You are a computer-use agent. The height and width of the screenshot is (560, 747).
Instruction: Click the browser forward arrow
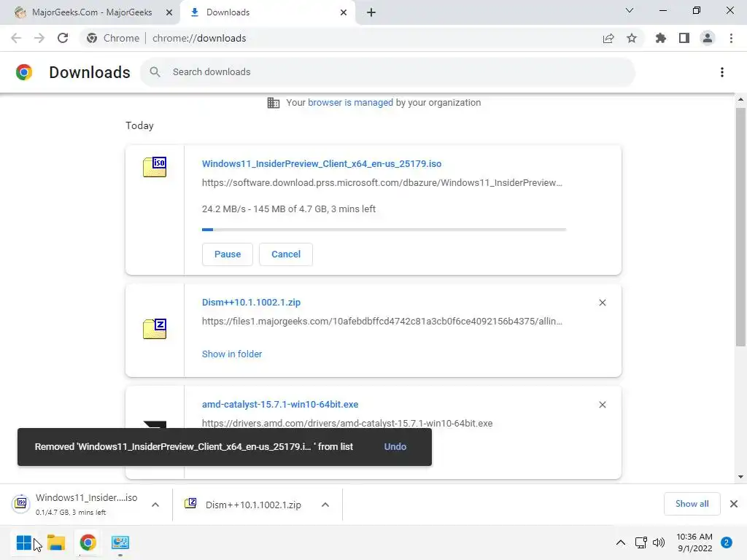point(39,38)
